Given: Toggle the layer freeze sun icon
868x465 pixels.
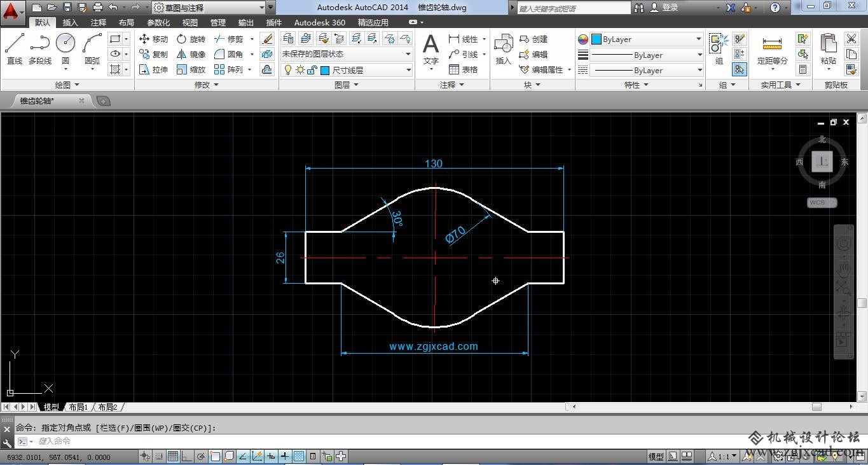Looking at the screenshot, I should pyautogui.click(x=300, y=70).
